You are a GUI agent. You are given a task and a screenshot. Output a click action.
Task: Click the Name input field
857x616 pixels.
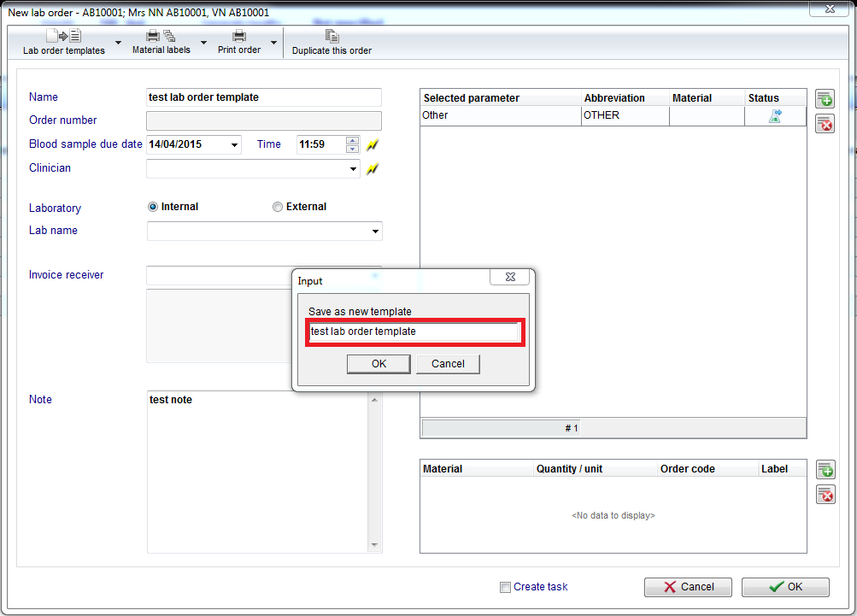click(264, 97)
